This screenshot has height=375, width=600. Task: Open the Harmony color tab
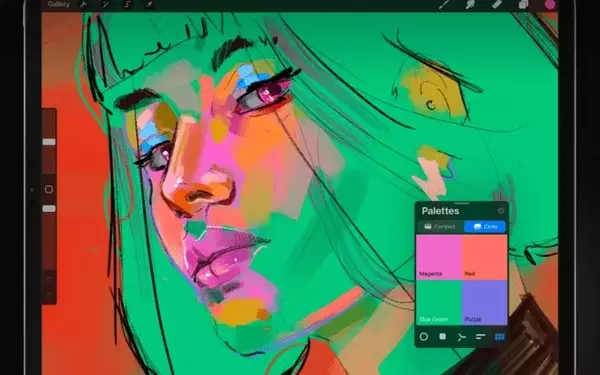click(x=461, y=337)
